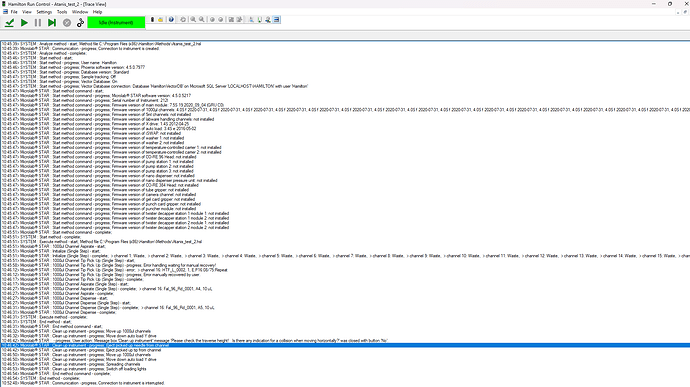Viewport: 690px width, 387px height.
Task: Click the green Step-forward button
Action: click(52, 22)
